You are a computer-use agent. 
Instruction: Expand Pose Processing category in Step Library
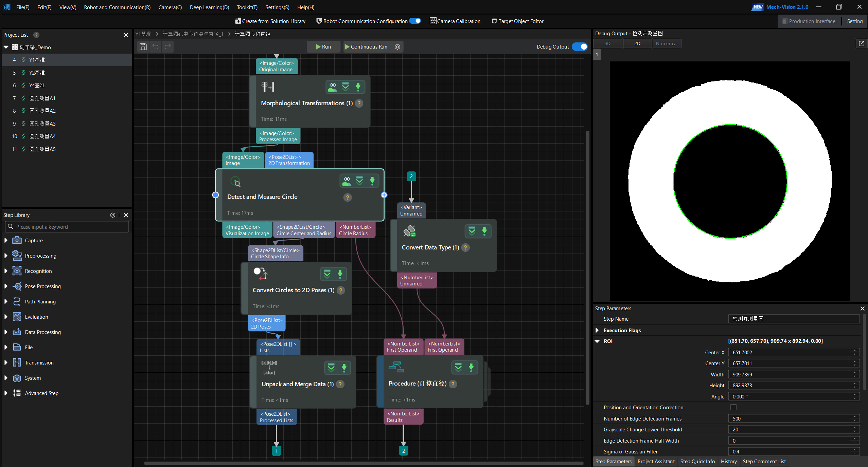click(x=6, y=286)
